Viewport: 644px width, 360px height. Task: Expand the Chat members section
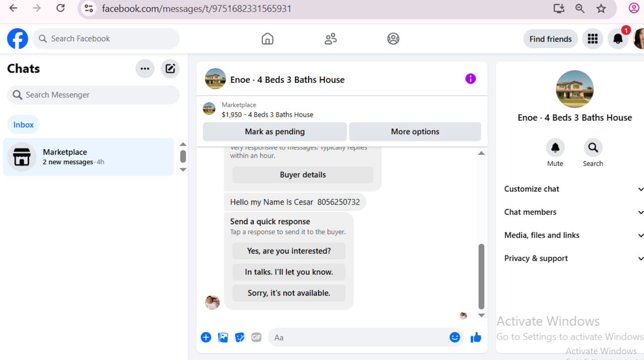[x=574, y=212]
